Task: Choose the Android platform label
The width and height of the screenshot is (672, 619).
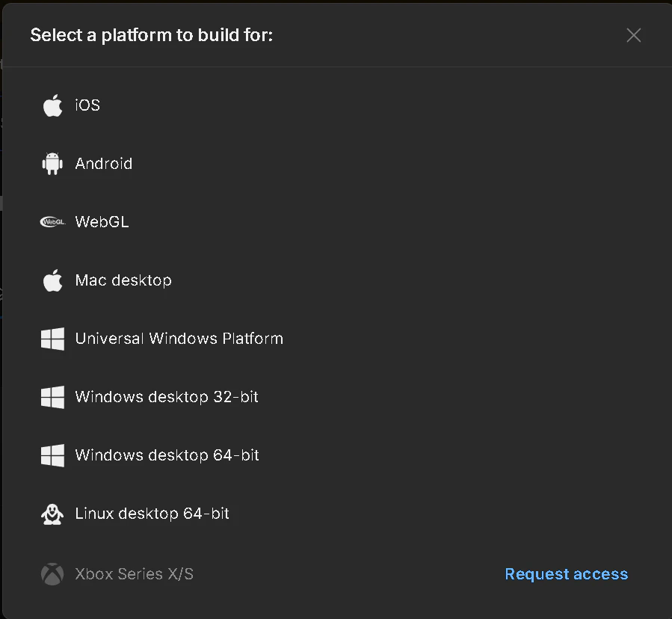Action: 104,163
